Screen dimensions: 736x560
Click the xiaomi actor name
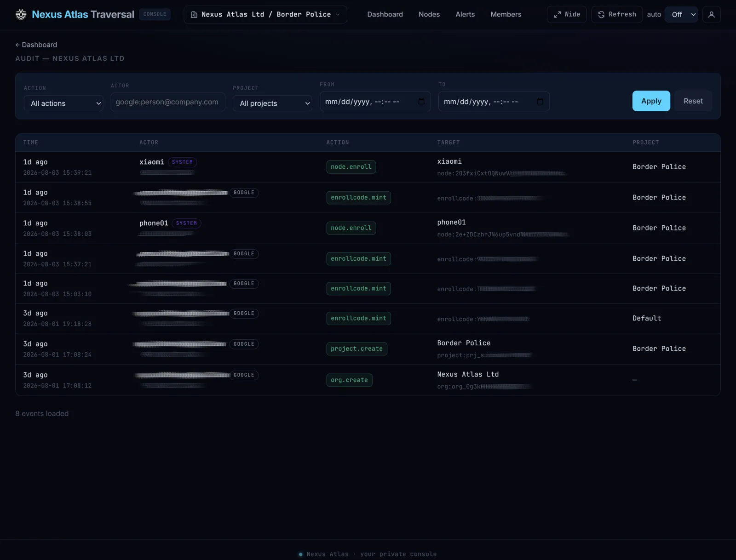click(152, 162)
